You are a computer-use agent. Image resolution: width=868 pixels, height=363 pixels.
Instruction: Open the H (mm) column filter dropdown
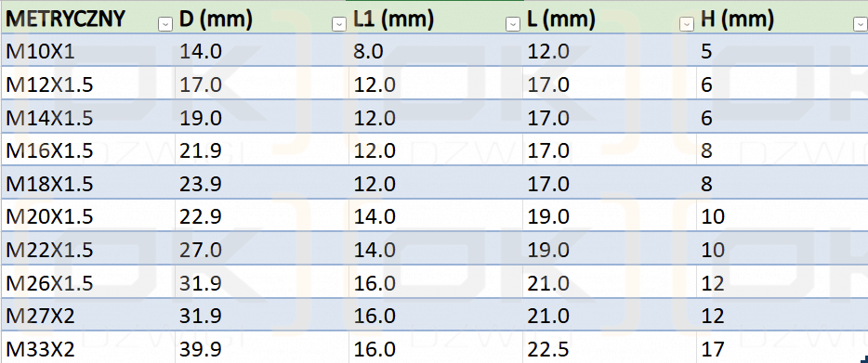[x=861, y=24]
